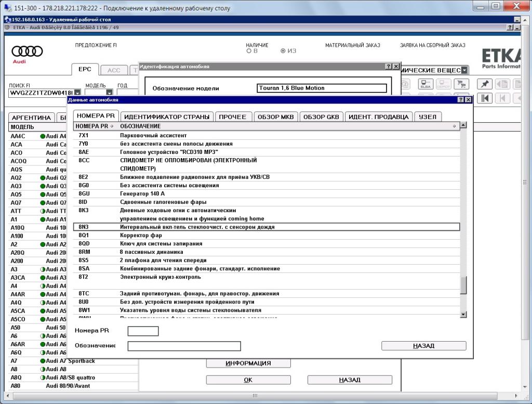Click status dot beside Audi A8/S8 quattro
532x404 pixels.
click(43, 377)
